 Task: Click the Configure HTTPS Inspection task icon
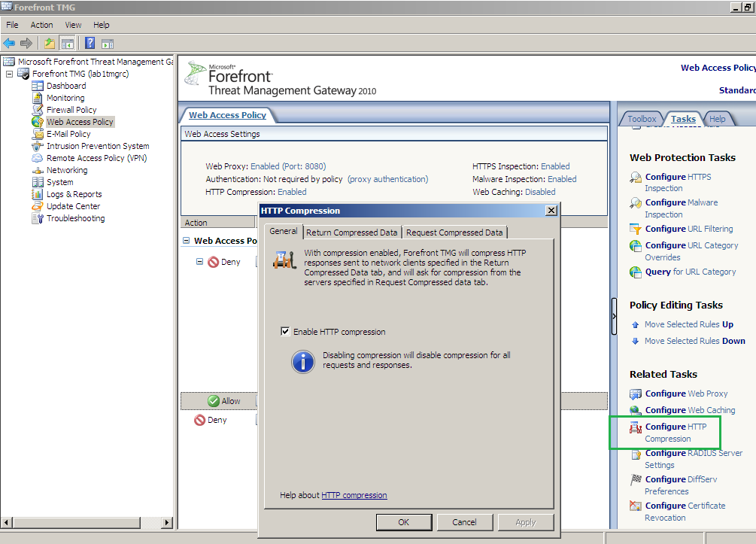tap(636, 178)
